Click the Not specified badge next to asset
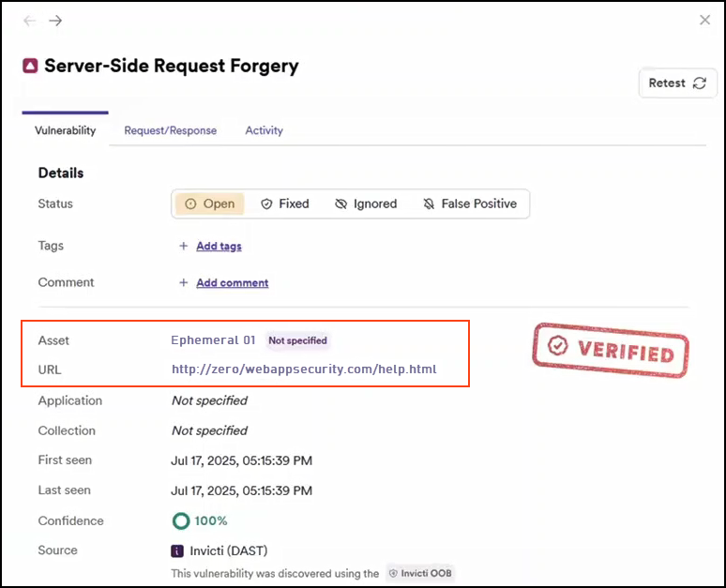The image size is (726, 588). click(297, 340)
